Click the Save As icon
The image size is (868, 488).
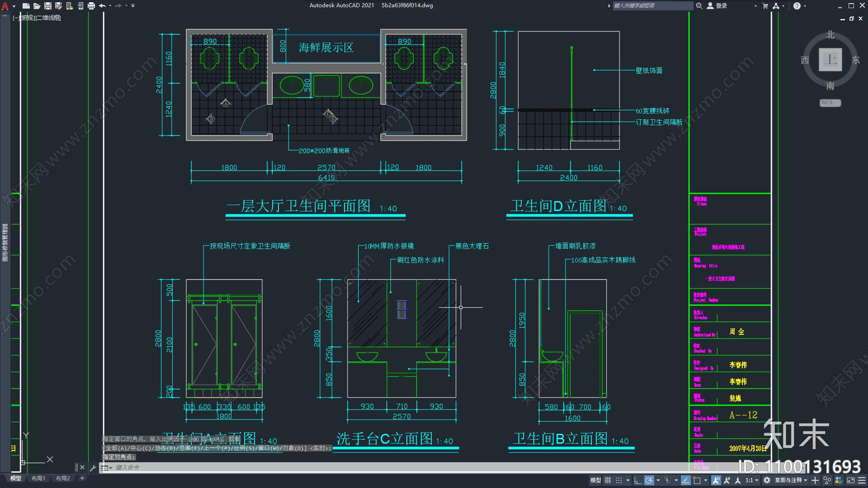59,6
